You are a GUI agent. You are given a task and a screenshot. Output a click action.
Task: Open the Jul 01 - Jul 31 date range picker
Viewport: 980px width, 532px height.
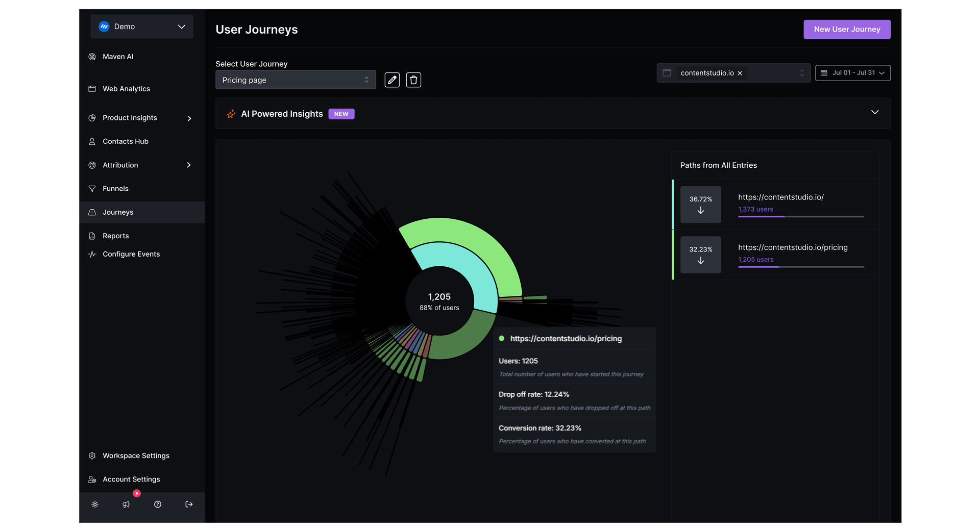click(852, 72)
